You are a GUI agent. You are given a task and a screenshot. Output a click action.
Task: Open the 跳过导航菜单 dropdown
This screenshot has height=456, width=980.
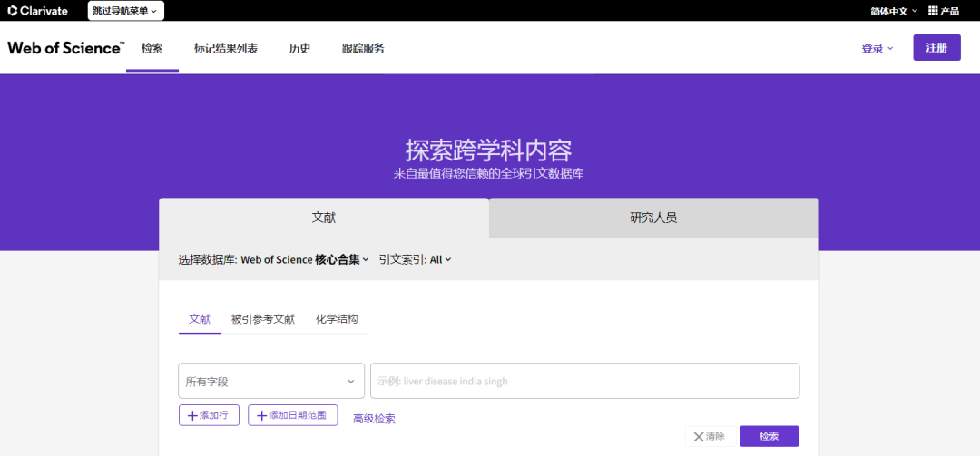pos(125,11)
